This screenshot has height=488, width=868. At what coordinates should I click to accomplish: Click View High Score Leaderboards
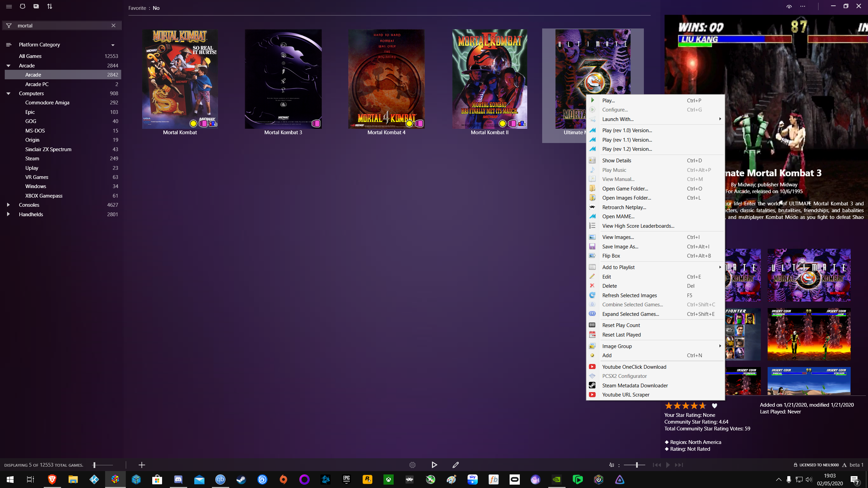point(655,226)
